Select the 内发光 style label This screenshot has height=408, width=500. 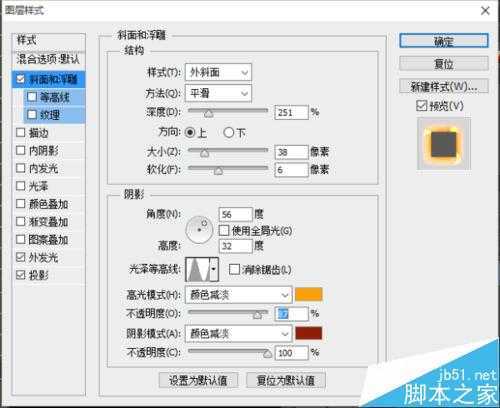[44, 168]
